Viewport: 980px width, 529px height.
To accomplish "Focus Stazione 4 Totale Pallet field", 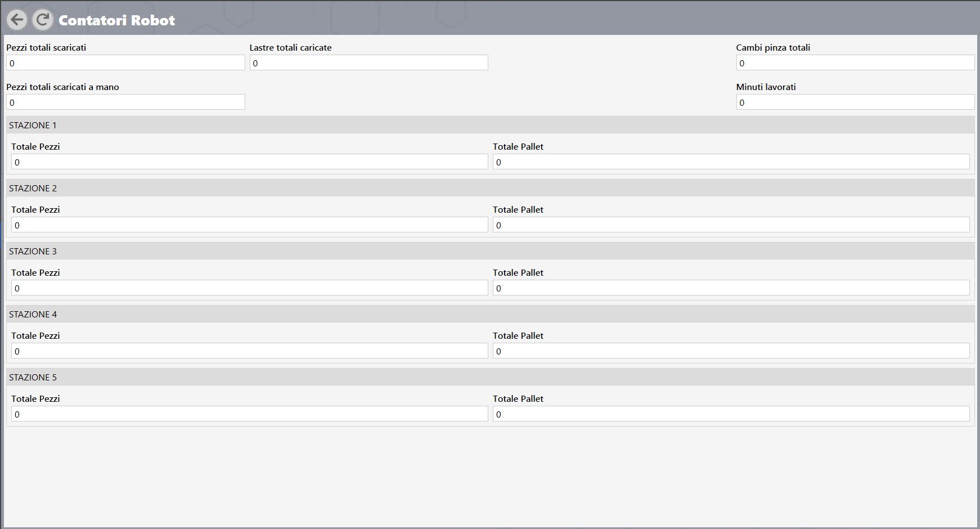I will (x=731, y=351).
